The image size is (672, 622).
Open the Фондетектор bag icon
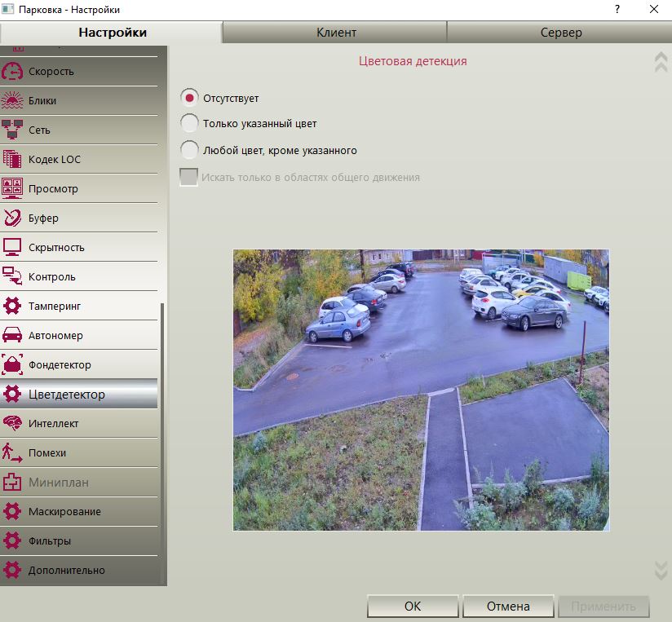[x=12, y=364]
